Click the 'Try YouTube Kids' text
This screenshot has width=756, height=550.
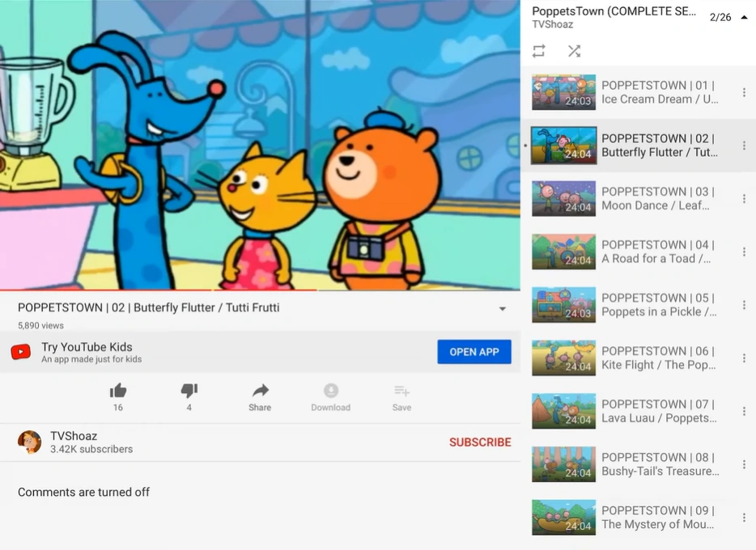[87, 347]
